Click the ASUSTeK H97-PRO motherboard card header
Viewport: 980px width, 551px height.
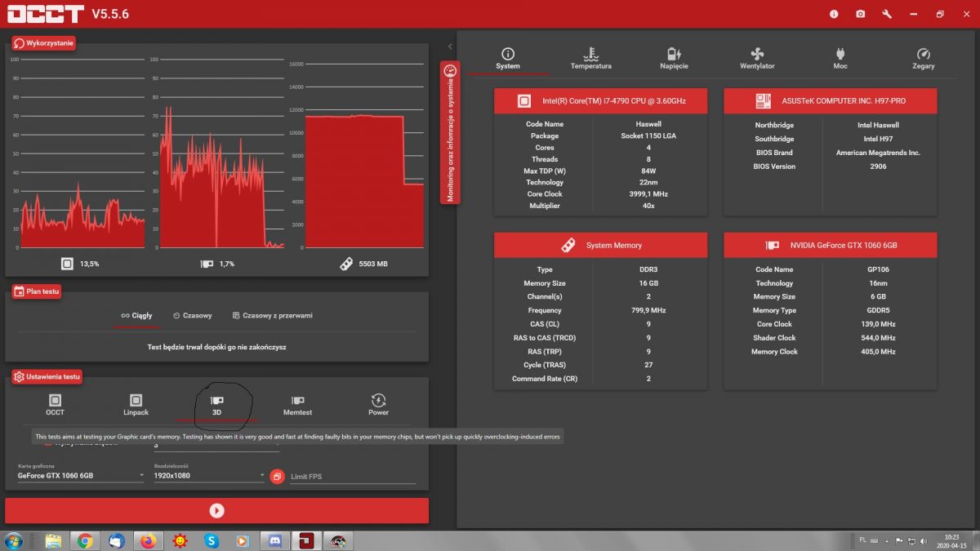831,101
